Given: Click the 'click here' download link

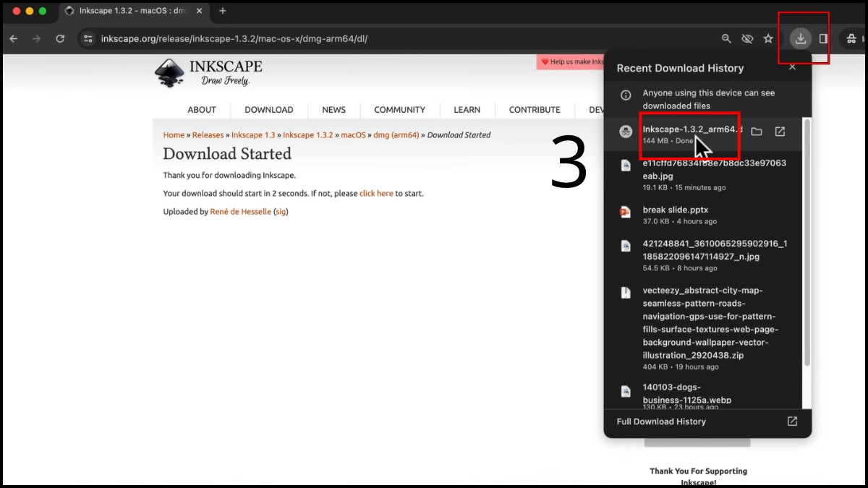Looking at the screenshot, I should click(x=376, y=194).
